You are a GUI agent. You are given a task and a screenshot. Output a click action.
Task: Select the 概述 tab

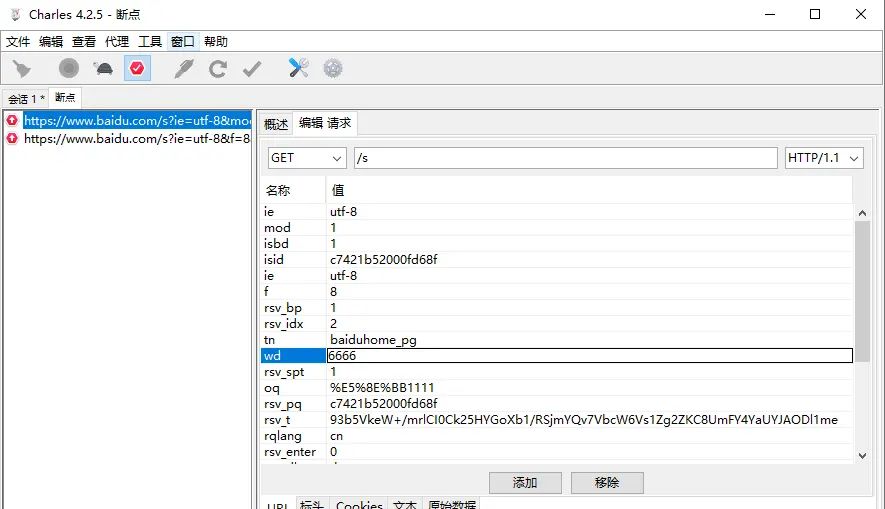[276, 124]
